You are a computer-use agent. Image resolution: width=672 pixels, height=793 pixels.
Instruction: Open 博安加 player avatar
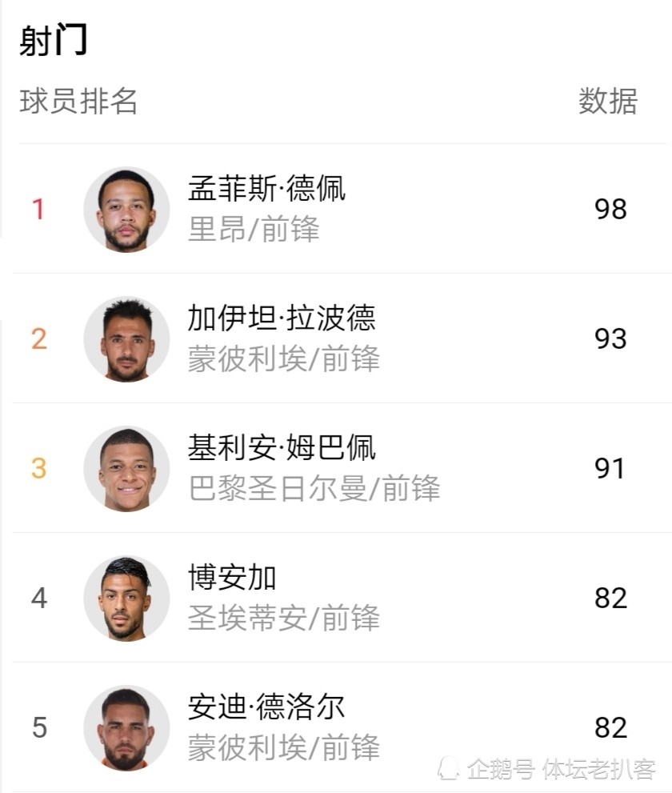click(126, 599)
